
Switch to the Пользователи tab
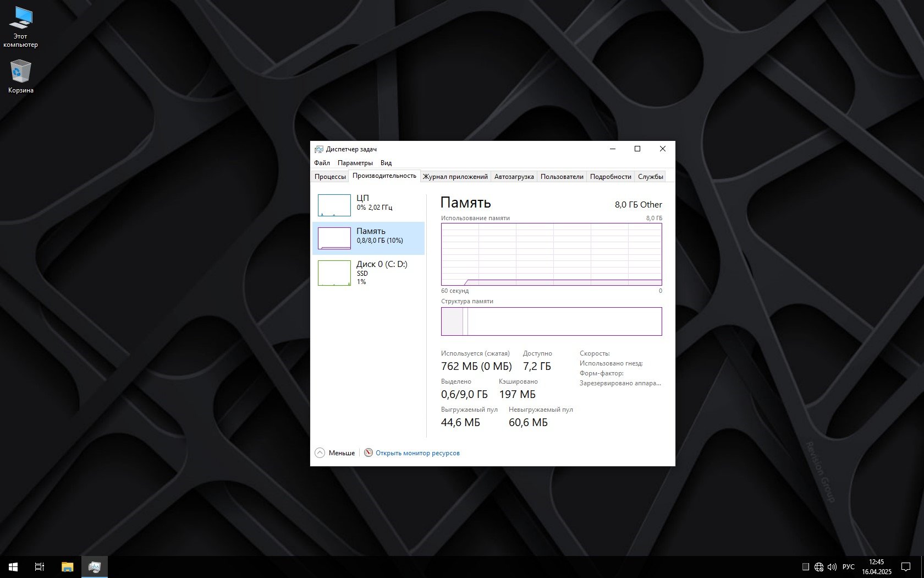(562, 177)
